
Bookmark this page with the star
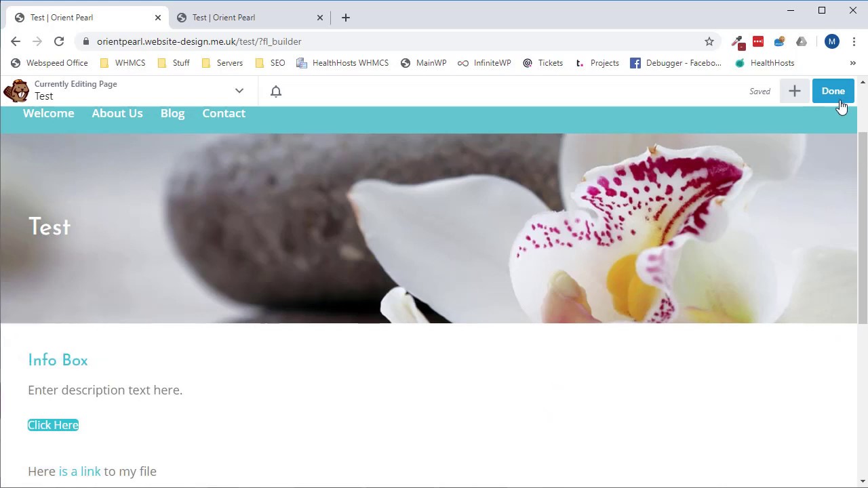709,41
